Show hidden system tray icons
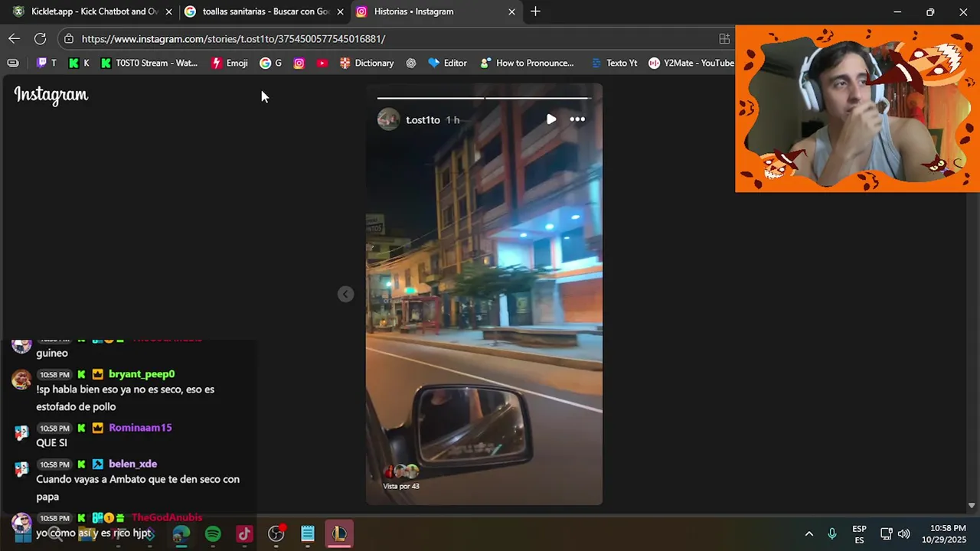Screen dimensions: 980x551 click(809, 533)
